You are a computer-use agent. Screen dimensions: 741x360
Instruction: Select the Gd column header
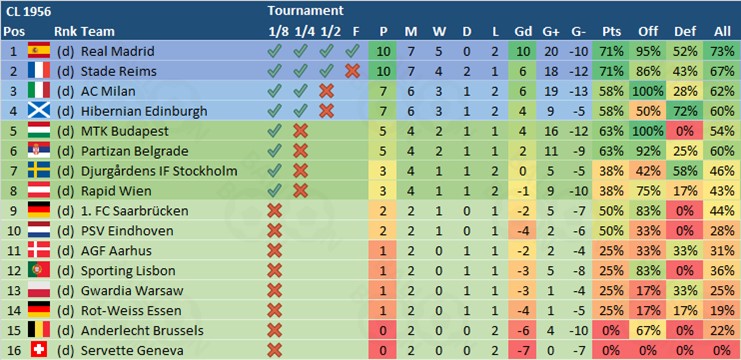click(x=522, y=32)
